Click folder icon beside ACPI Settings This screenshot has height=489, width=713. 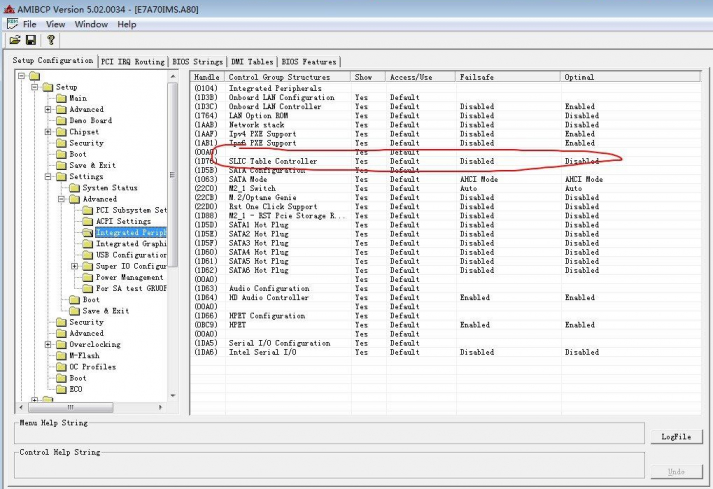tap(88, 222)
